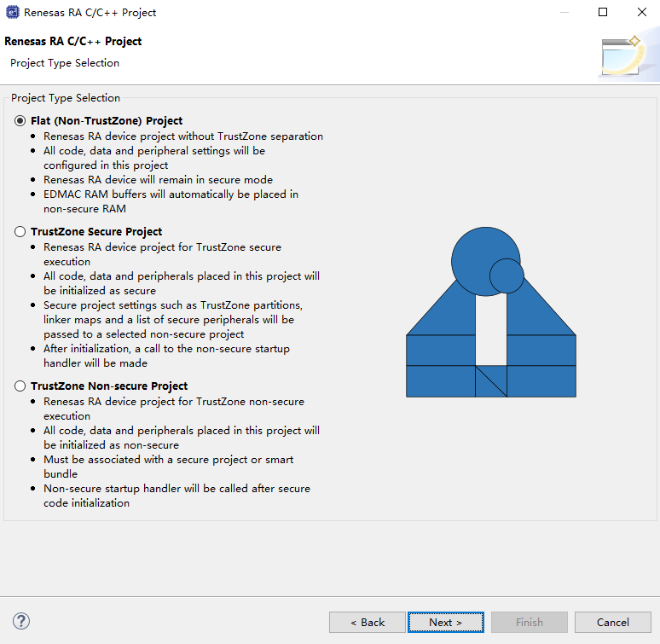Click the blue project type illustration

491,312
